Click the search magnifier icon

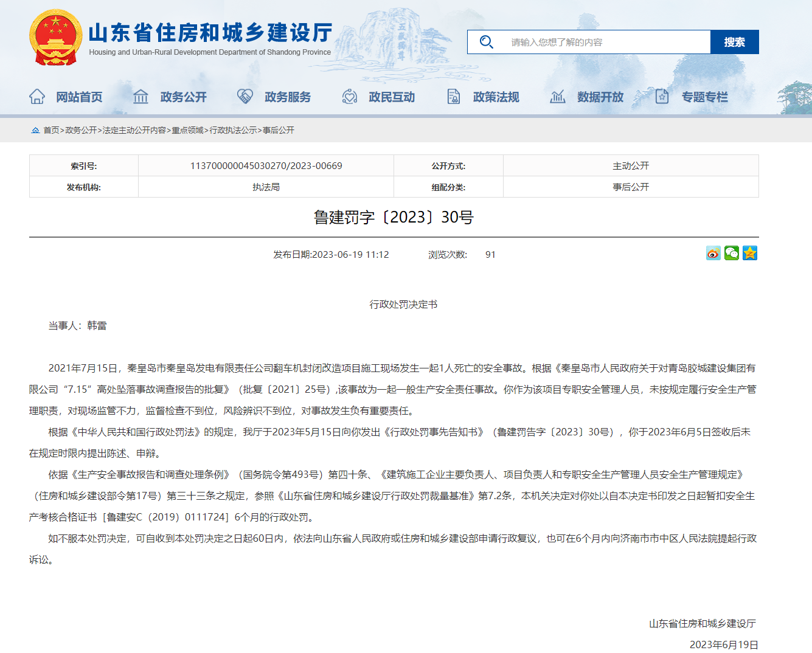486,42
